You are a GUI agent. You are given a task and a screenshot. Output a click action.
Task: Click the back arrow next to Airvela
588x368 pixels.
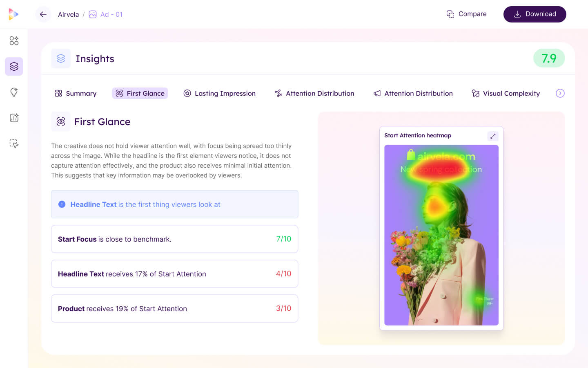[x=43, y=14]
